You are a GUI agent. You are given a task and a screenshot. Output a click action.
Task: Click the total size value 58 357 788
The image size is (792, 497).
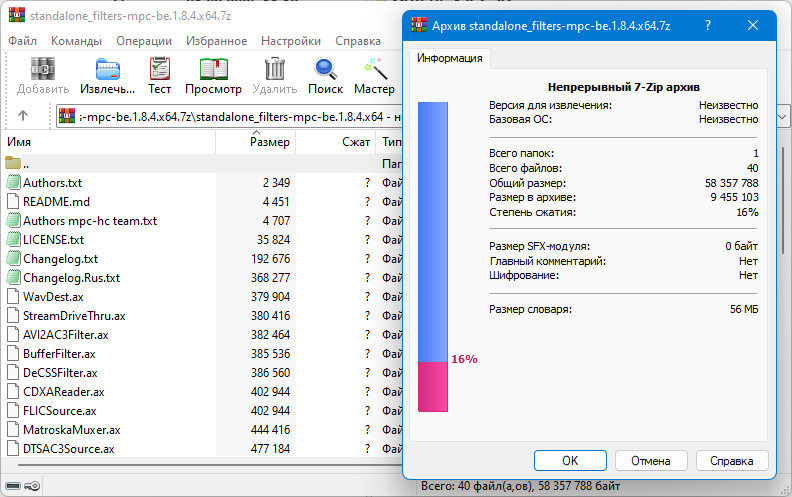[731, 183]
